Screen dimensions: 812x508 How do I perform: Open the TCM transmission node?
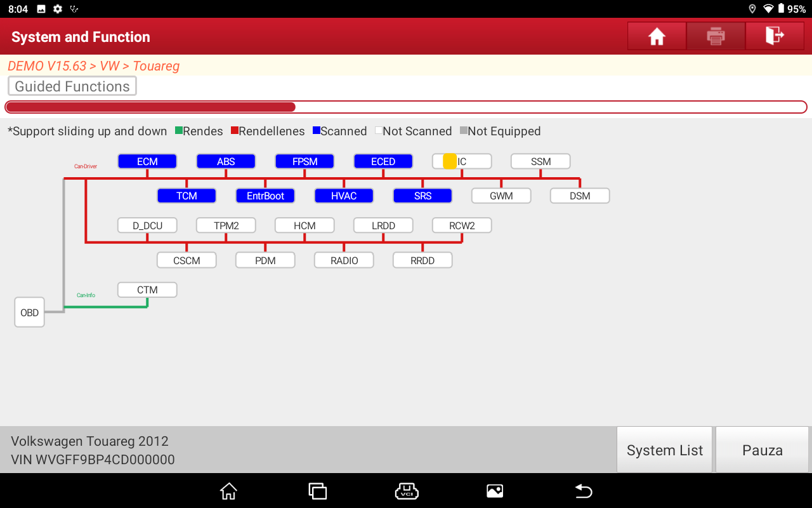pos(187,196)
